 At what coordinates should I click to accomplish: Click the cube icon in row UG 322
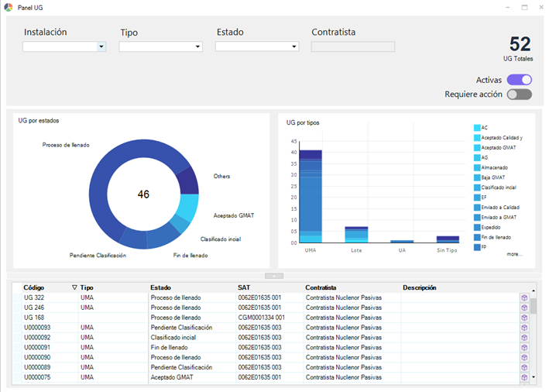[523, 297]
